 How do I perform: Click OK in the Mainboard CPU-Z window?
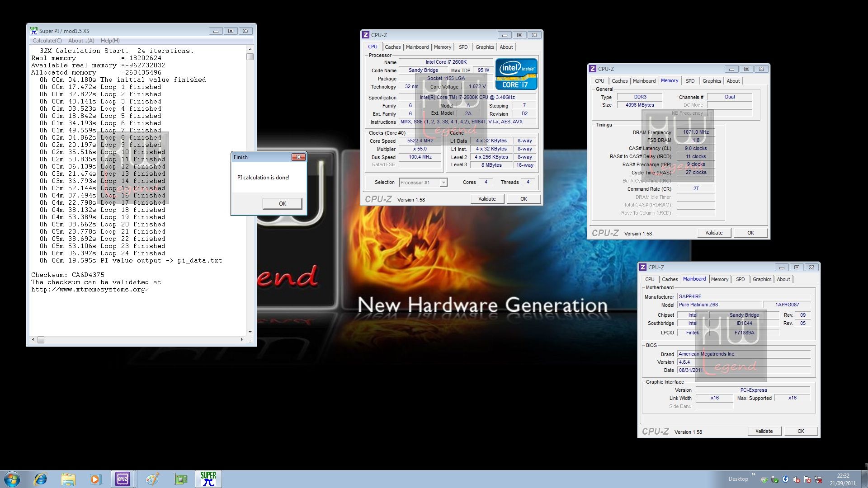801,431
